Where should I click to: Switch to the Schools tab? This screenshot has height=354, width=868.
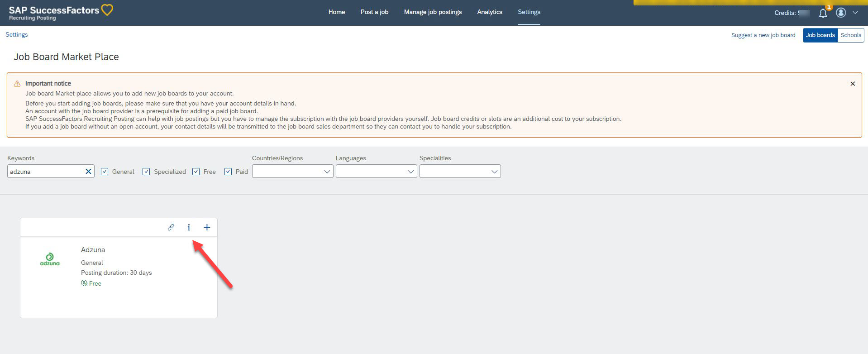[851, 35]
